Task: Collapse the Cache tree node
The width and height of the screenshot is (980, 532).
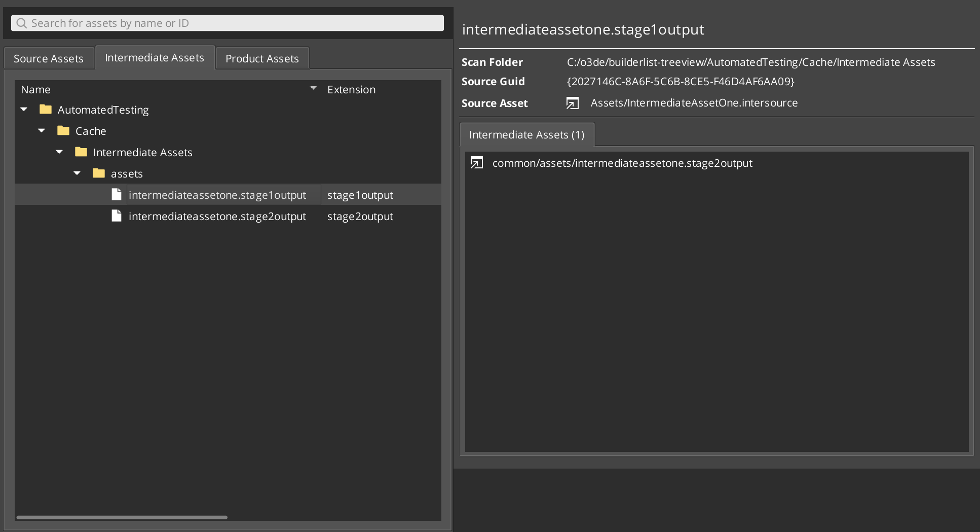Action: 41,130
